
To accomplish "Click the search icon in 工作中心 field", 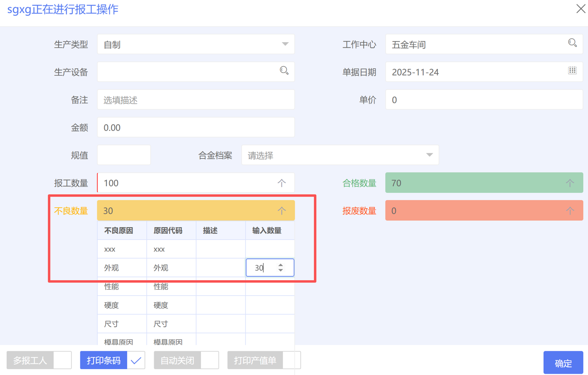I will pos(572,43).
